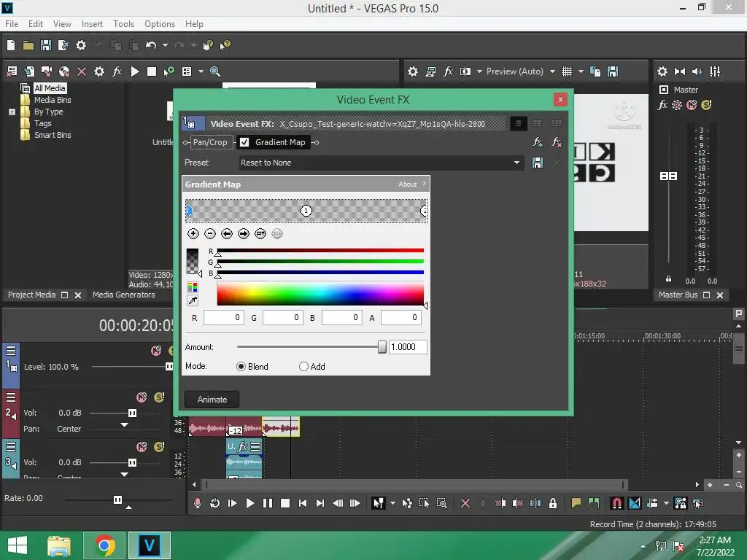Select the Add mode radio button
Image resolution: width=747 pixels, height=560 pixels.
click(303, 367)
